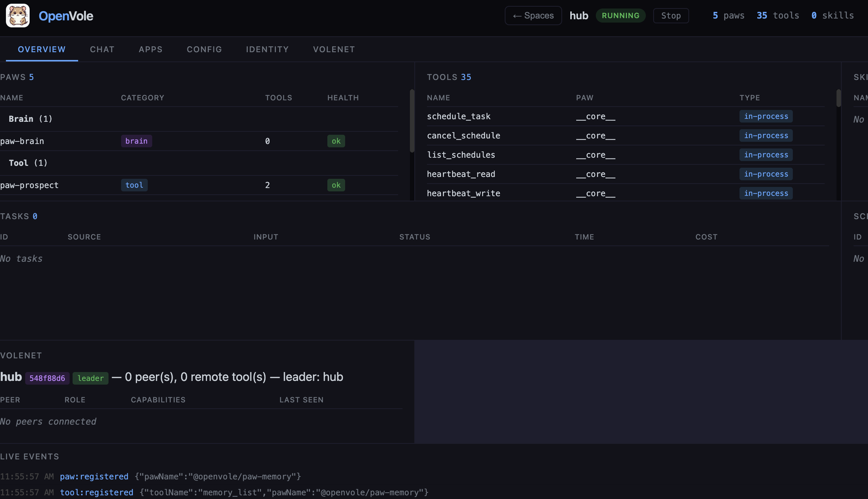Click the ok health badge for paw-prospect
868x499 pixels.
336,185
